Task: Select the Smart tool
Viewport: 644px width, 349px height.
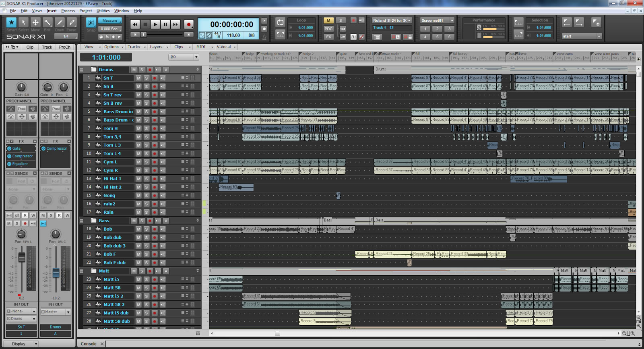Action: click(x=11, y=22)
